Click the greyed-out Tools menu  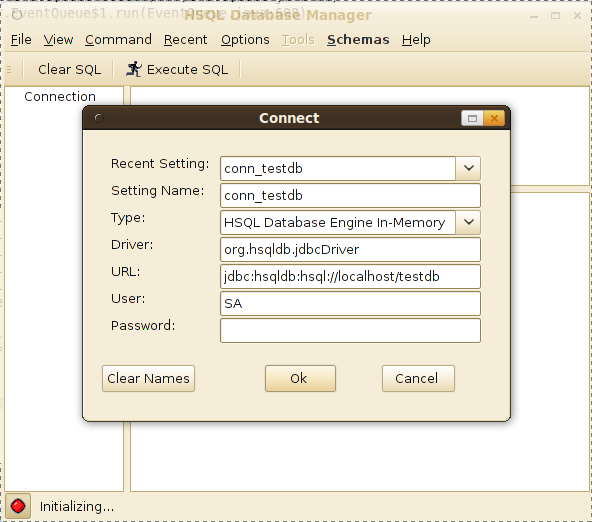(298, 40)
